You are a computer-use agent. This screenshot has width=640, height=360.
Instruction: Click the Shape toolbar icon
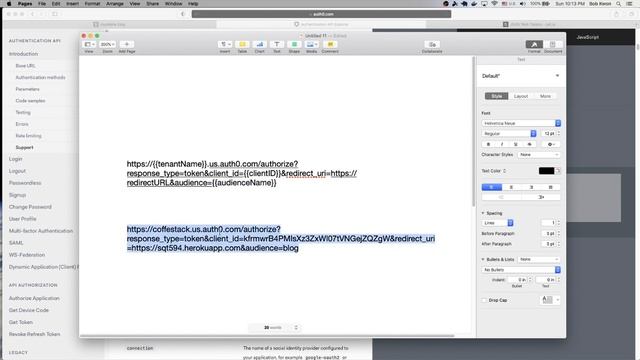coord(294,44)
